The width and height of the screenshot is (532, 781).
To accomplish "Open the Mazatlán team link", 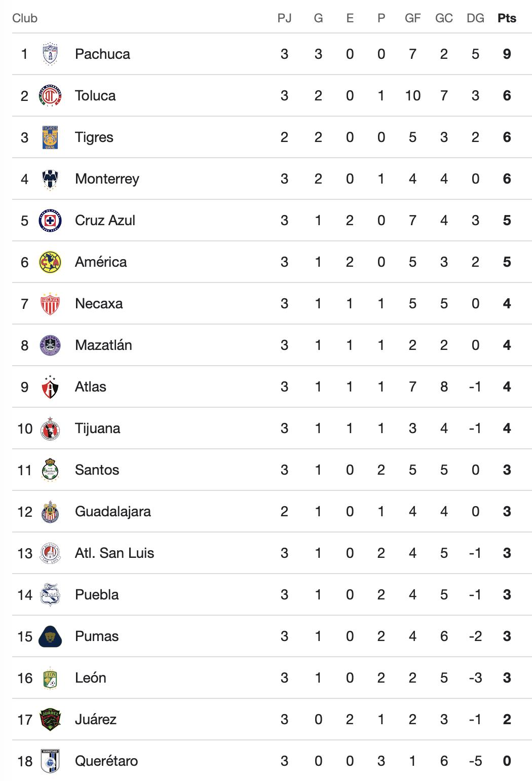I will click(x=103, y=345).
